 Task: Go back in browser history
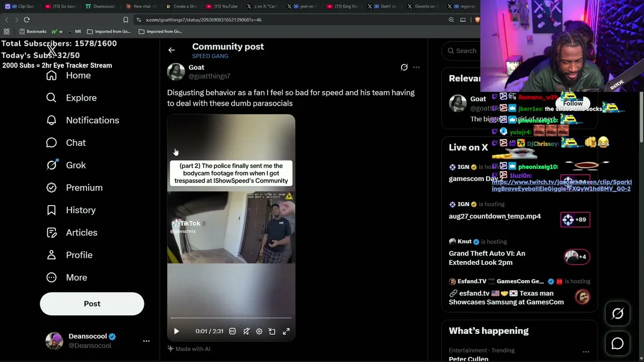[7, 20]
